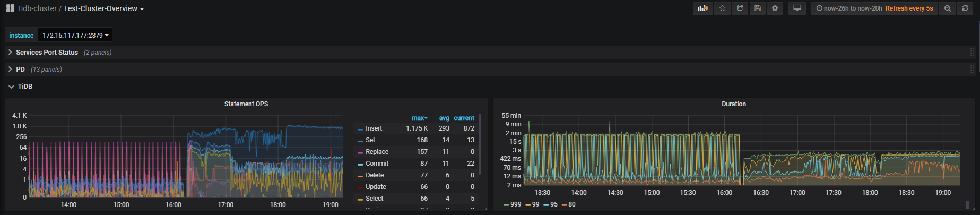This screenshot has width=980, height=215.
Task: Open Grafana dashboards grid icon
Action: [x=10, y=8]
